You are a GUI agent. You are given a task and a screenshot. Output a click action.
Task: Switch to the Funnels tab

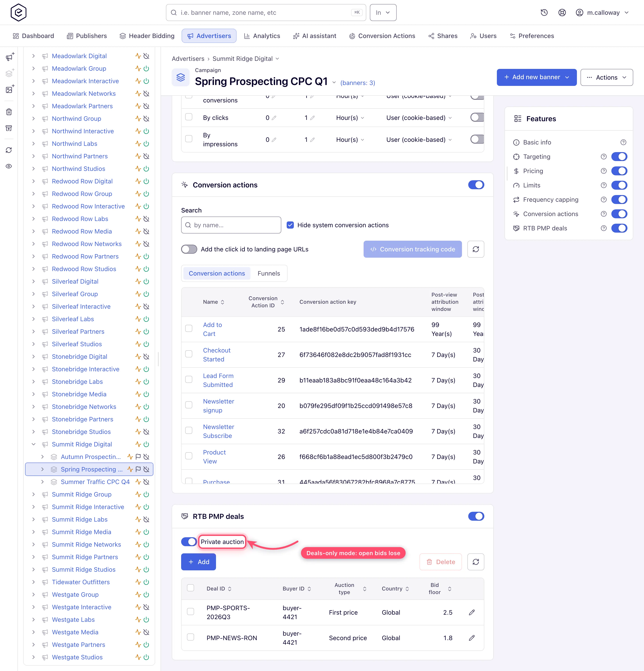click(269, 274)
